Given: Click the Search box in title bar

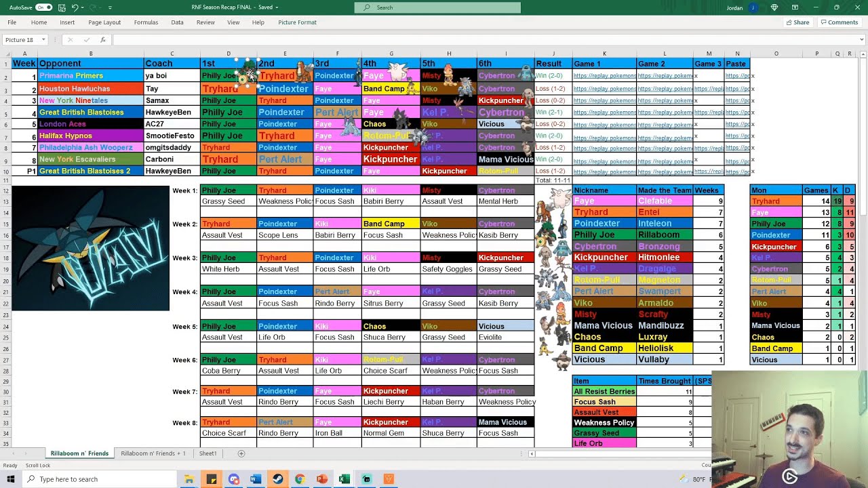Looking at the screenshot, I should point(437,7).
